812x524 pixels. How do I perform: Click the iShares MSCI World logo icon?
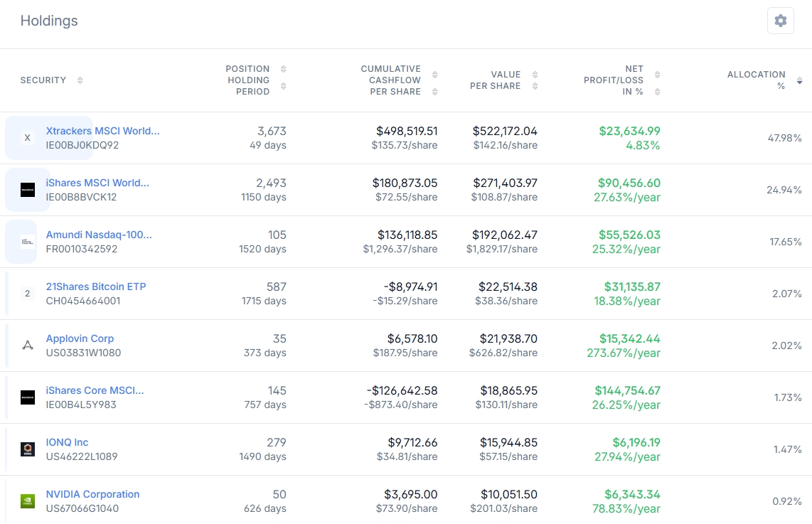[x=28, y=190]
